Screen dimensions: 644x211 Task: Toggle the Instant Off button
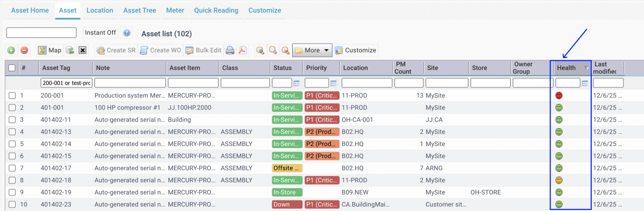(101, 33)
